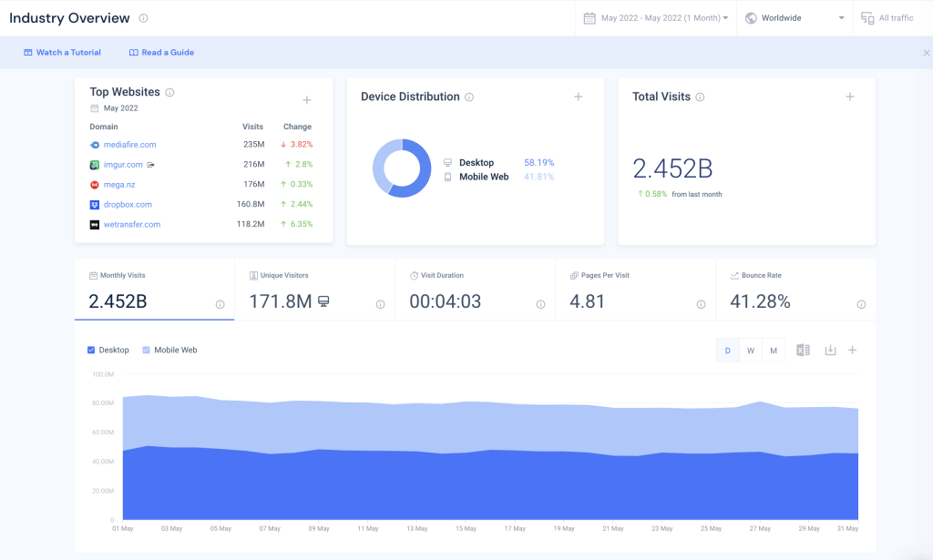Open Device Distribution widget options via plus icon
This screenshot has width=933, height=560.
click(x=578, y=96)
